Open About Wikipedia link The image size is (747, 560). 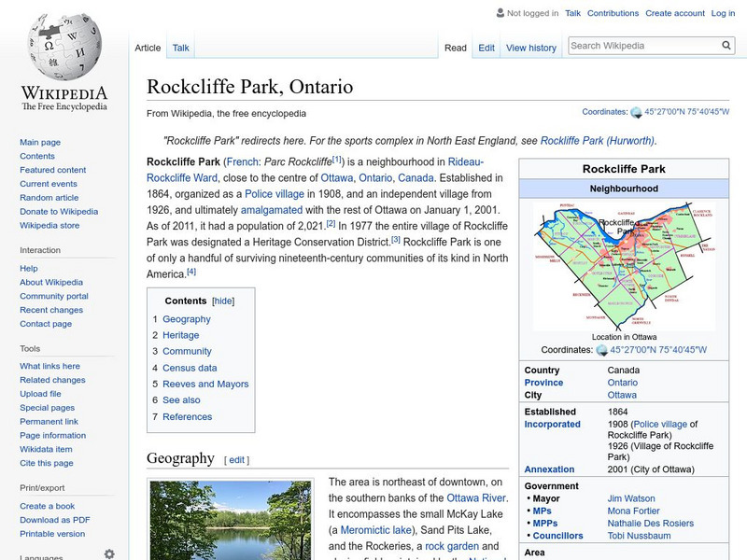(x=51, y=283)
